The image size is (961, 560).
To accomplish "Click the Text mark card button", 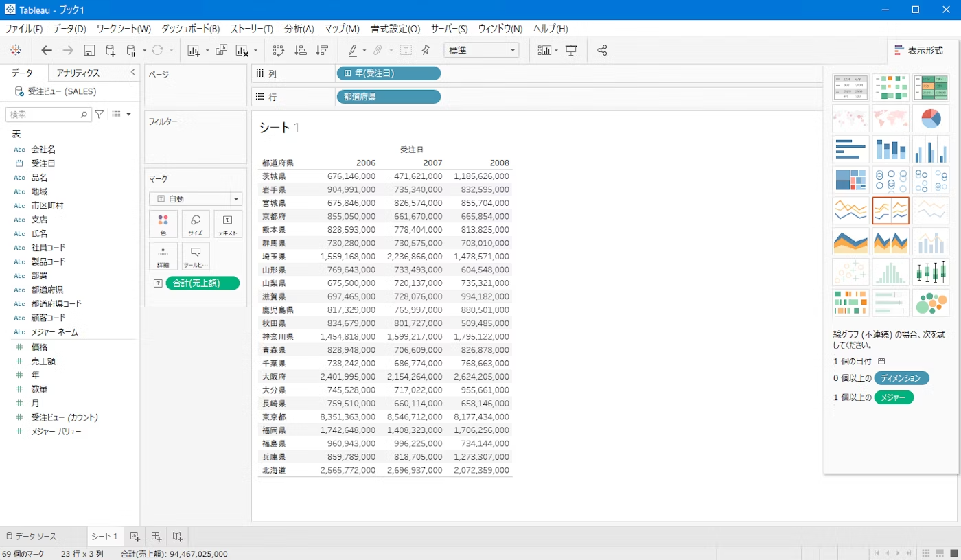I will [228, 224].
